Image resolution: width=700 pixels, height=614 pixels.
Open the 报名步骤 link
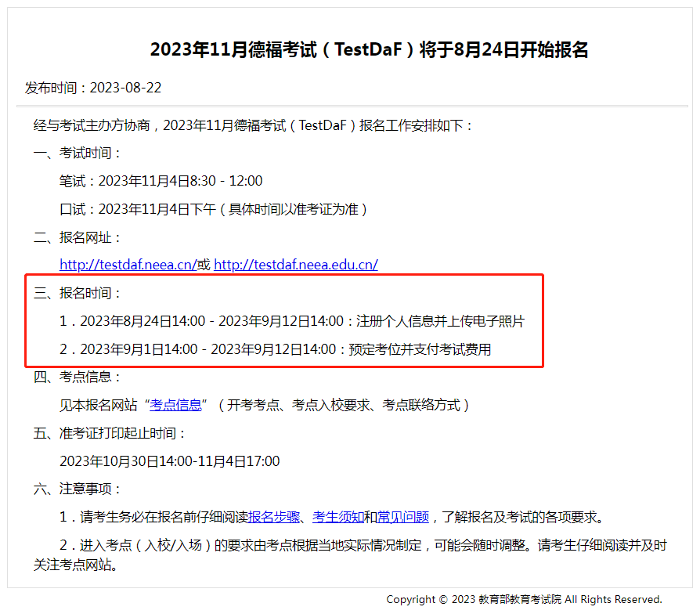pos(274,517)
